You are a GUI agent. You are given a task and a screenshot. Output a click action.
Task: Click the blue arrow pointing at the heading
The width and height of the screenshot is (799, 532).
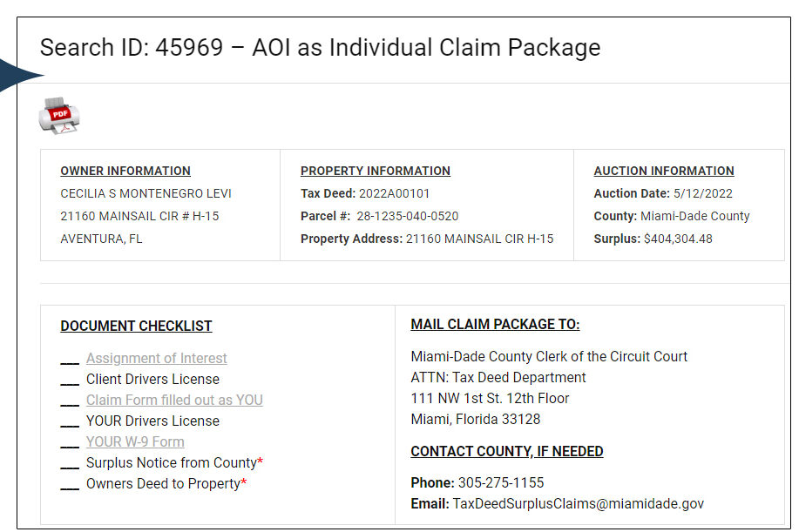coord(21,77)
